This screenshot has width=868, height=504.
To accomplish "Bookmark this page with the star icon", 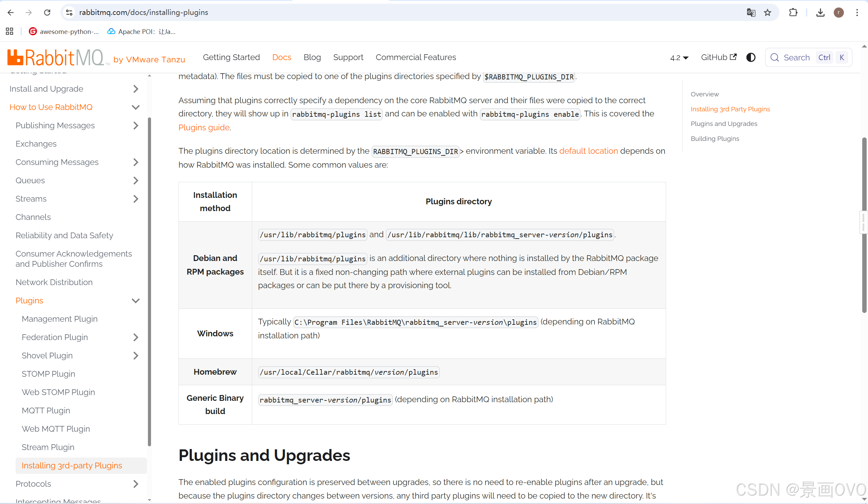I will 768,13.
